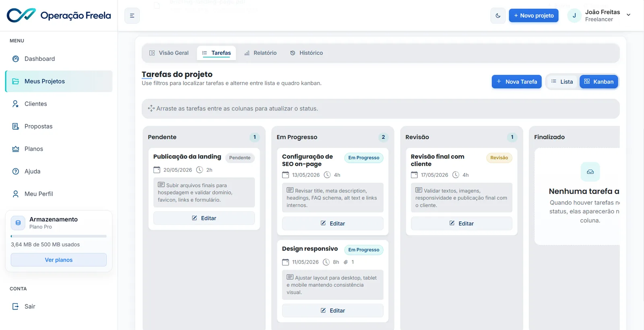Switch to Visão Geral tab
This screenshot has width=644, height=330.
click(169, 53)
